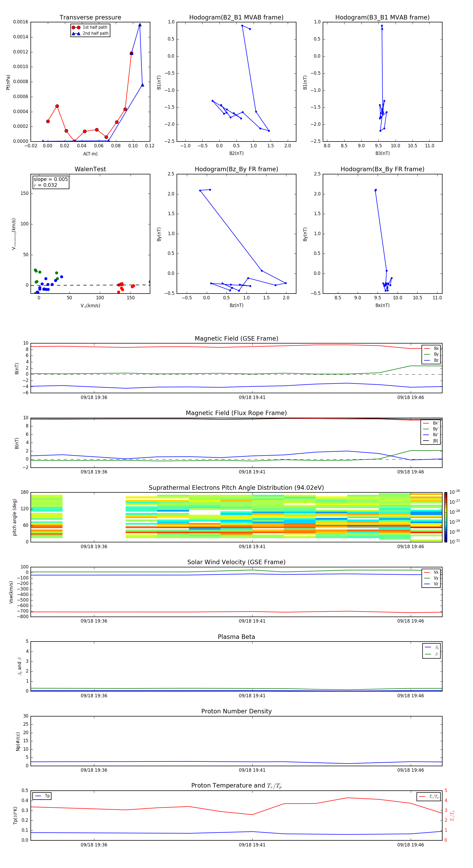Click the 'Np(#/cc)' y-axis label

click(18, 741)
